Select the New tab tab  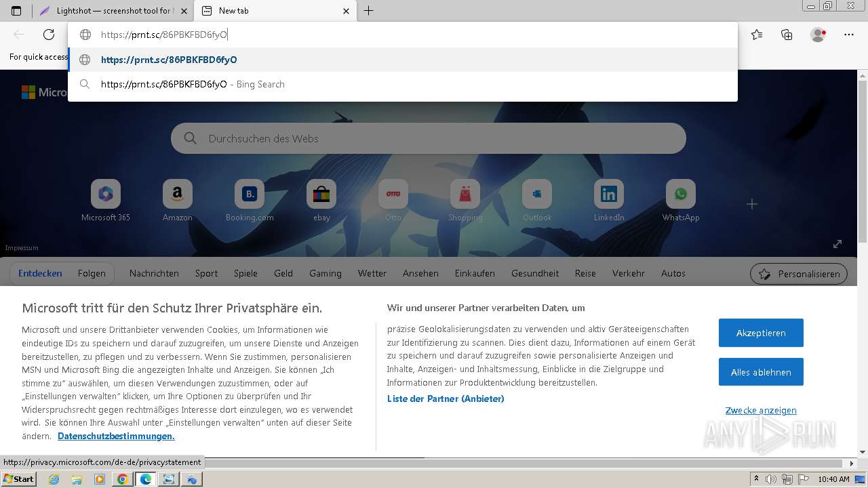(275, 11)
